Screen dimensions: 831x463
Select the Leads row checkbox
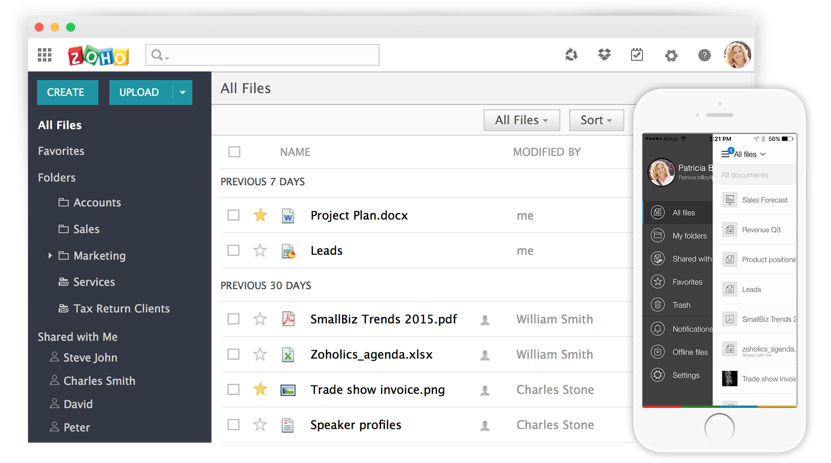[x=233, y=250]
